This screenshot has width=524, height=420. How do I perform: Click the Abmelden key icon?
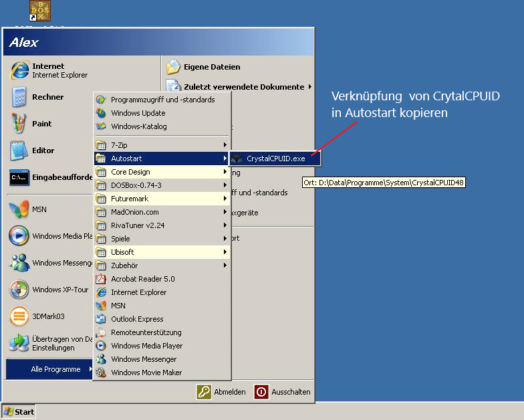[203, 392]
